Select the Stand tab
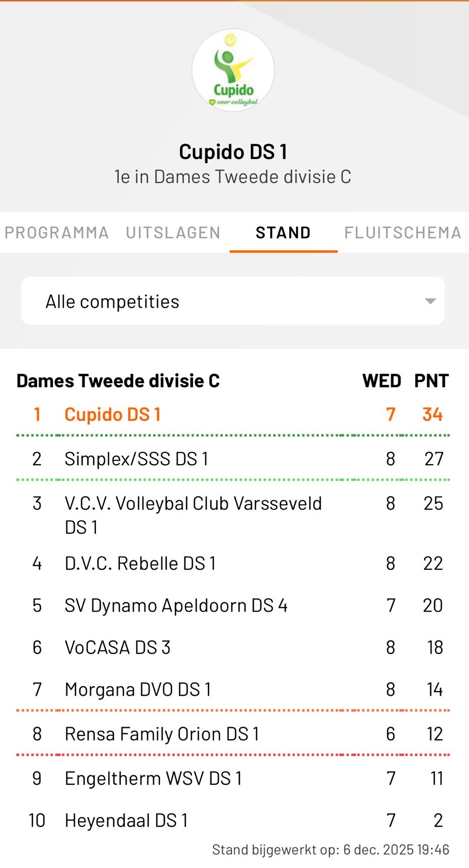Image resolution: width=469 pixels, height=868 pixels. (x=283, y=233)
